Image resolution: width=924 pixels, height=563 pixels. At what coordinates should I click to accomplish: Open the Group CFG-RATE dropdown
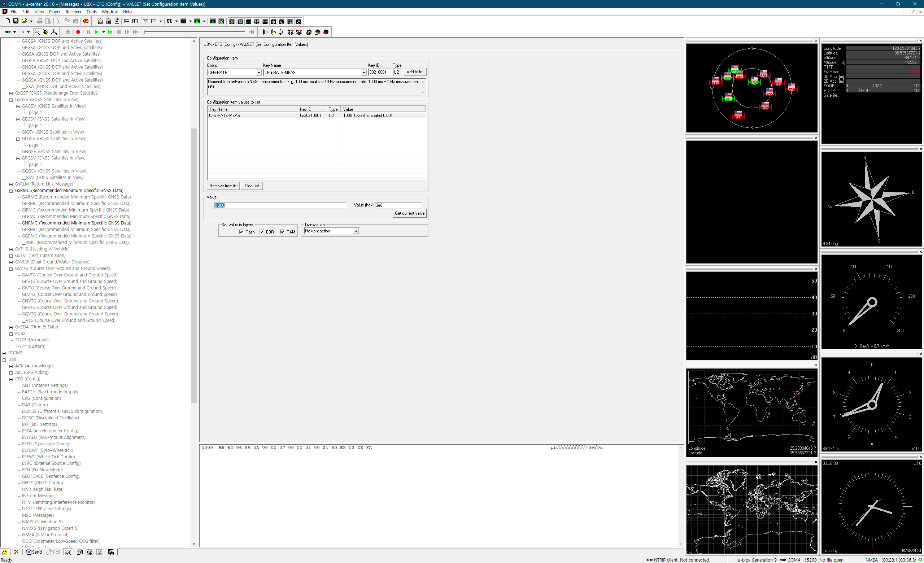point(258,72)
